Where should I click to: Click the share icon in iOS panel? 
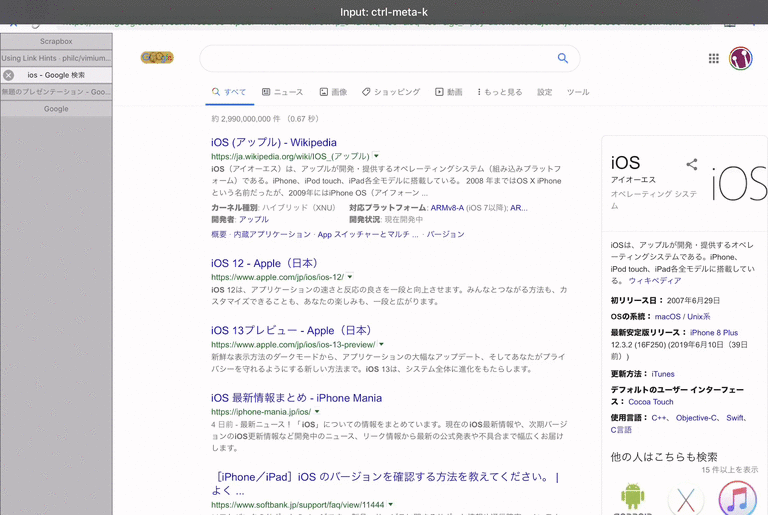[692, 164]
